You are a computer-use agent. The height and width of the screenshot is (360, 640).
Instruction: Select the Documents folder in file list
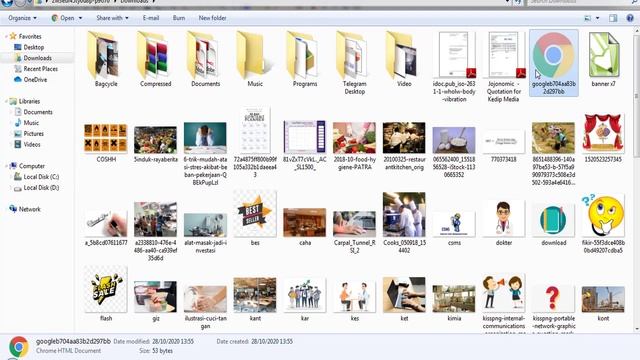coord(204,55)
